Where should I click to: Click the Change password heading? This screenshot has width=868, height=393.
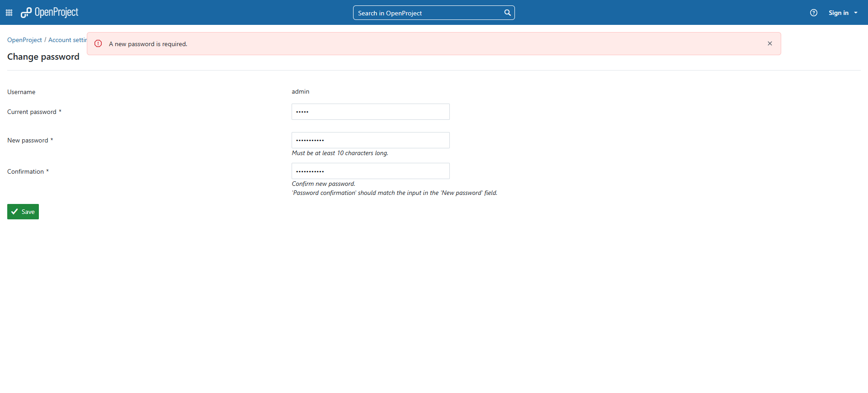click(43, 57)
